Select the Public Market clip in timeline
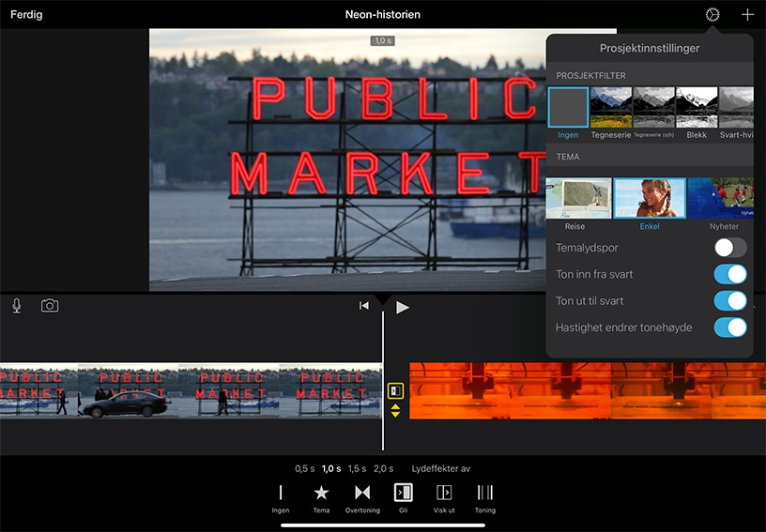Image resolution: width=766 pixels, height=532 pixels. pos(191,390)
